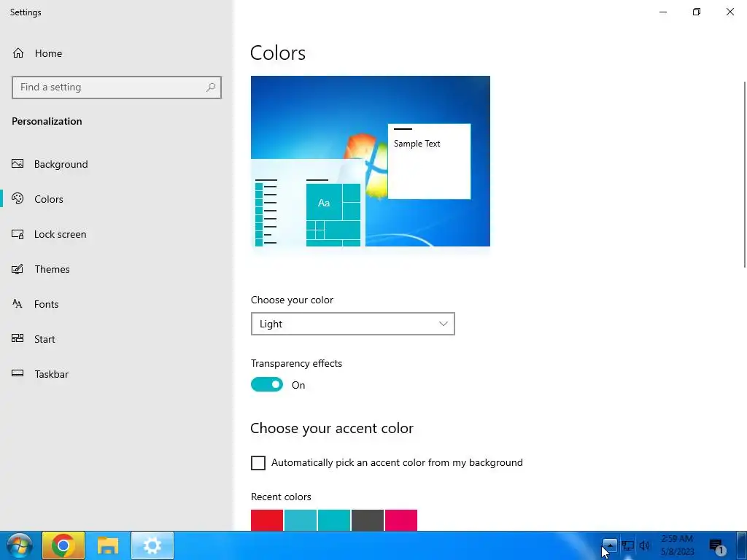This screenshot has width=747, height=560.
Task: Launch Google Chrome from taskbar
Action: coord(63,545)
